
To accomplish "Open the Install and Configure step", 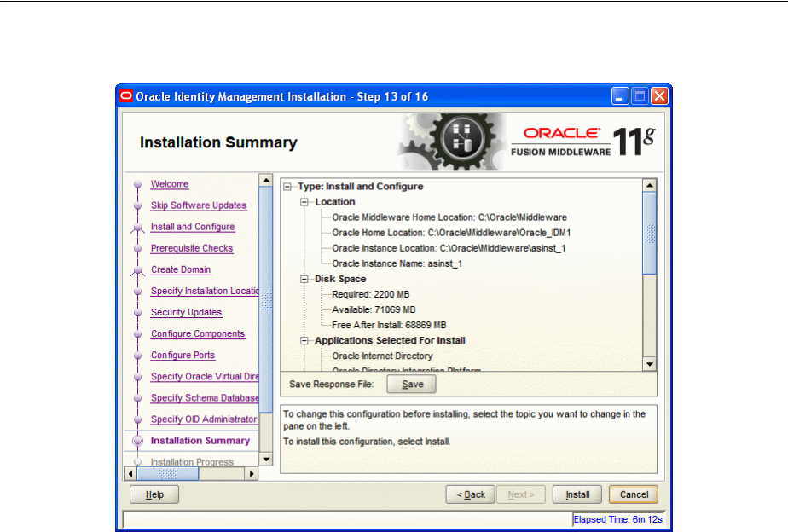I will [x=193, y=227].
